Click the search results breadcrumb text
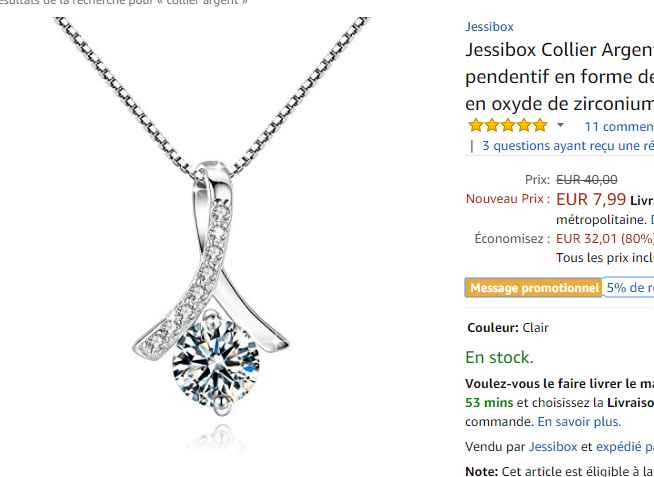 [123, 3]
